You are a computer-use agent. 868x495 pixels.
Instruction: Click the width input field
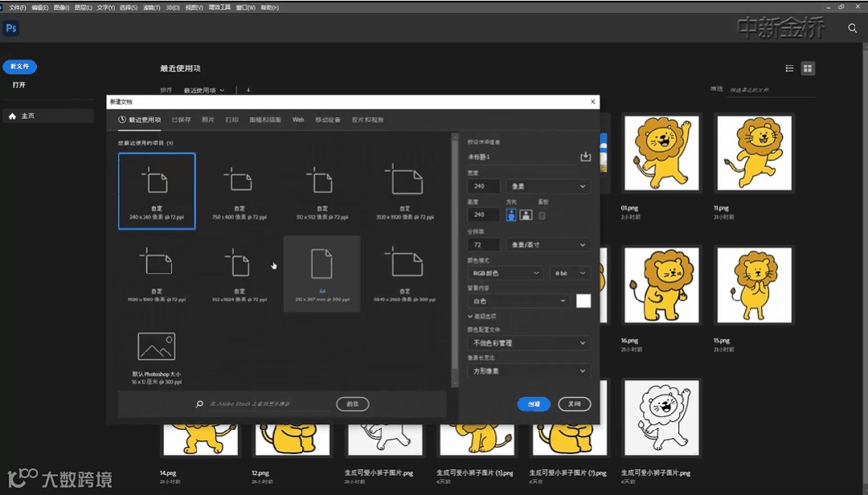(484, 186)
